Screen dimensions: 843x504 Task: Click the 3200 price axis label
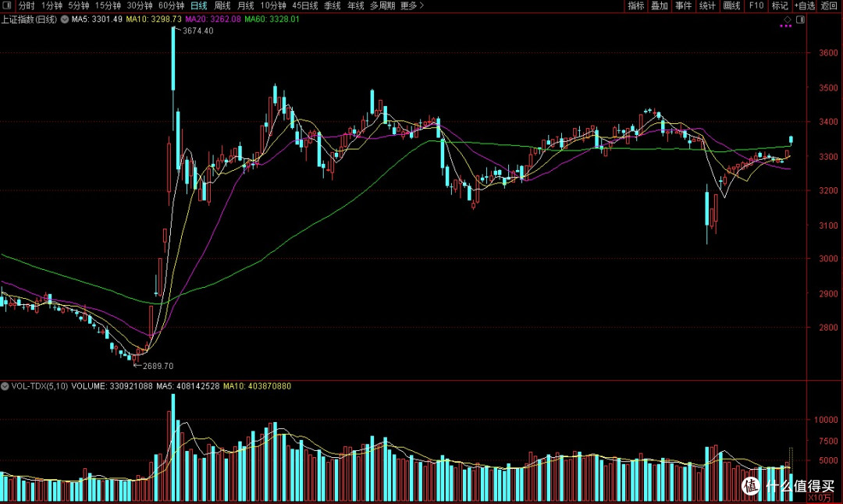pos(828,190)
